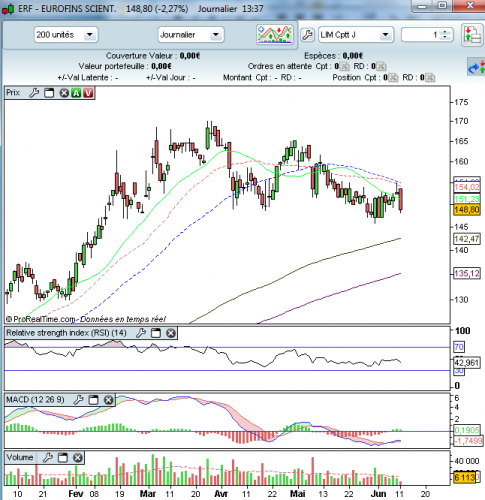Image resolution: width=485 pixels, height=500 pixels.
Task: Click the blue arrow transfer icon at right
Action: [x=476, y=67]
